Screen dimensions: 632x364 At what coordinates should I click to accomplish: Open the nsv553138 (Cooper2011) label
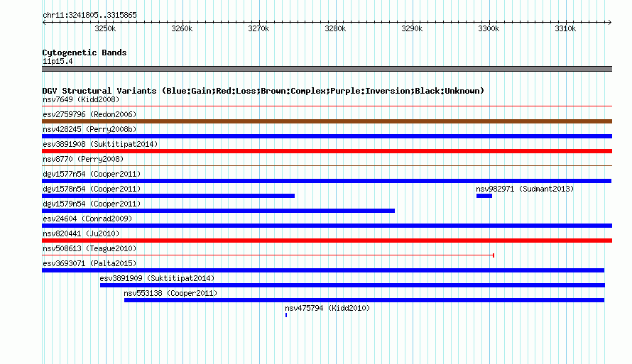[x=170, y=293]
